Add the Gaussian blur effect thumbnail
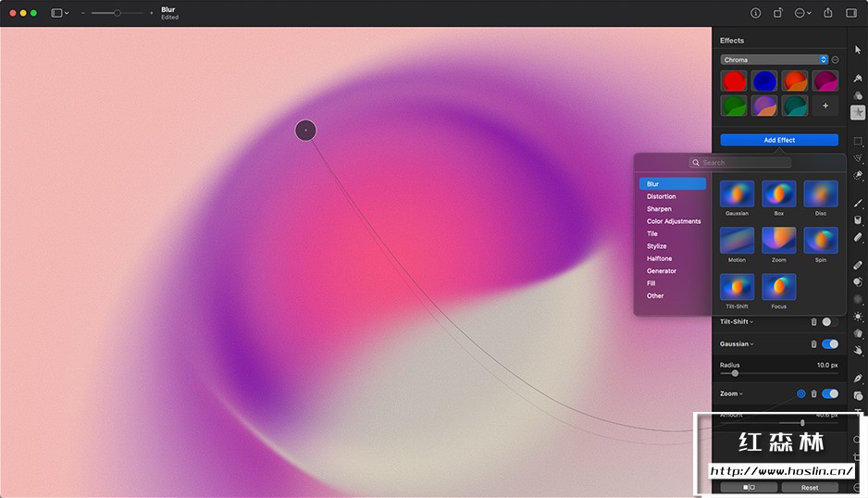The width and height of the screenshot is (868, 498). (x=737, y=194)
